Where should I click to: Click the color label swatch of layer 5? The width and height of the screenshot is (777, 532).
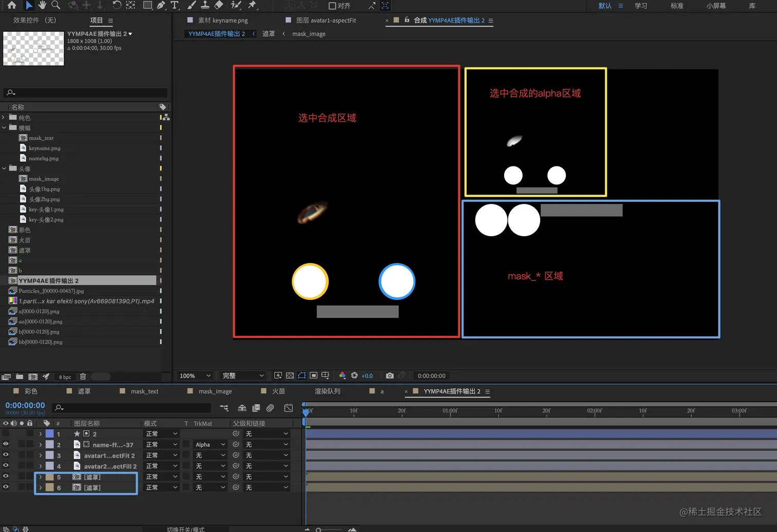tap(50, 477)
